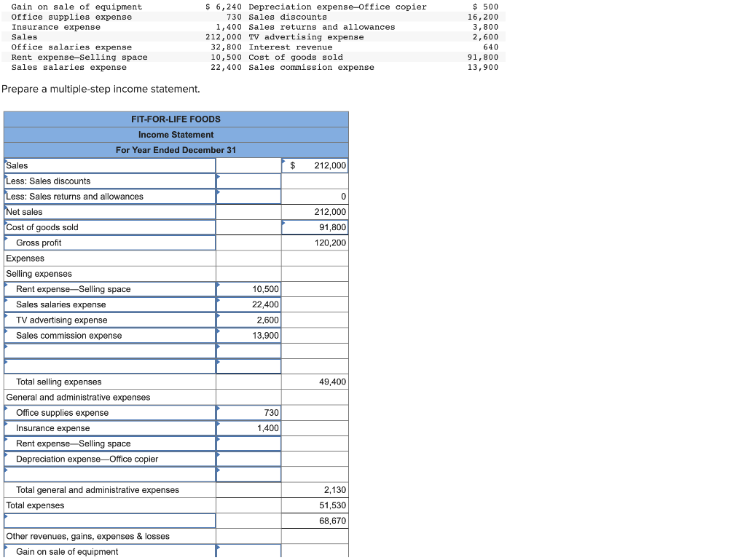The height and width of the screenshot is (560, 746).
Task: Select the Total selling expenses 49,400 cell
Action: click(314, 381)
